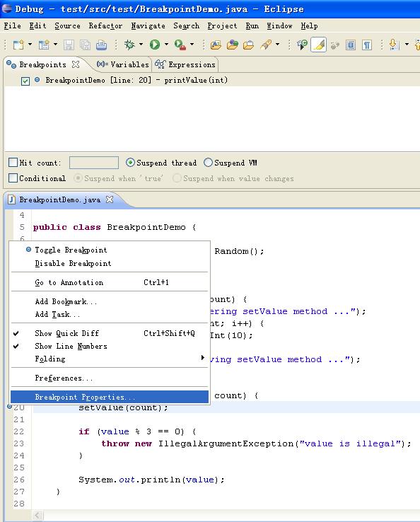
Task: Uncheck the BreakpointDemo line 20 breakpoint
Action: pos(25,81)
